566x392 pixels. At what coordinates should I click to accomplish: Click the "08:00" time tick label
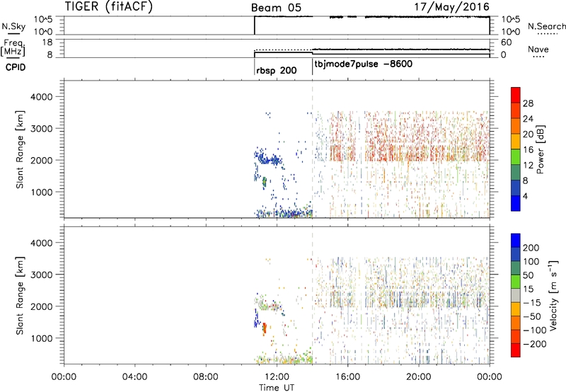206,377
